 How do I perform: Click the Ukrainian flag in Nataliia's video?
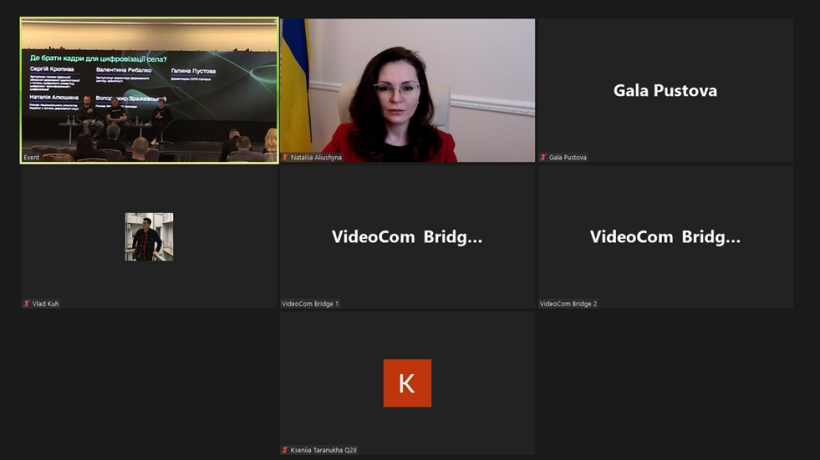pyautogui.click(x=296, y=86)
